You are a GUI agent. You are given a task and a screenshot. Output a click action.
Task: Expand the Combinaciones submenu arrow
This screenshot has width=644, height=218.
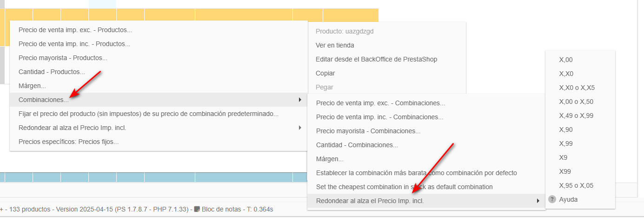click(299, 100)
